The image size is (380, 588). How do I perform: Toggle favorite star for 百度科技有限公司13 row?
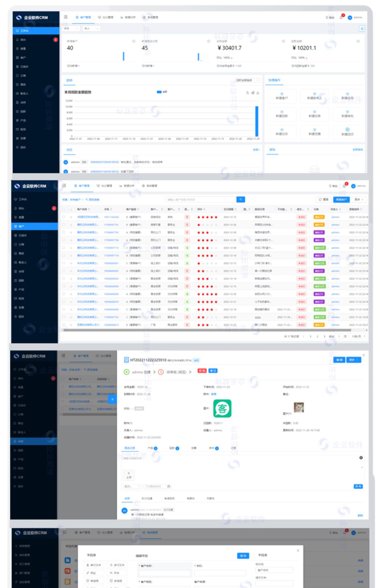(71, 325)
